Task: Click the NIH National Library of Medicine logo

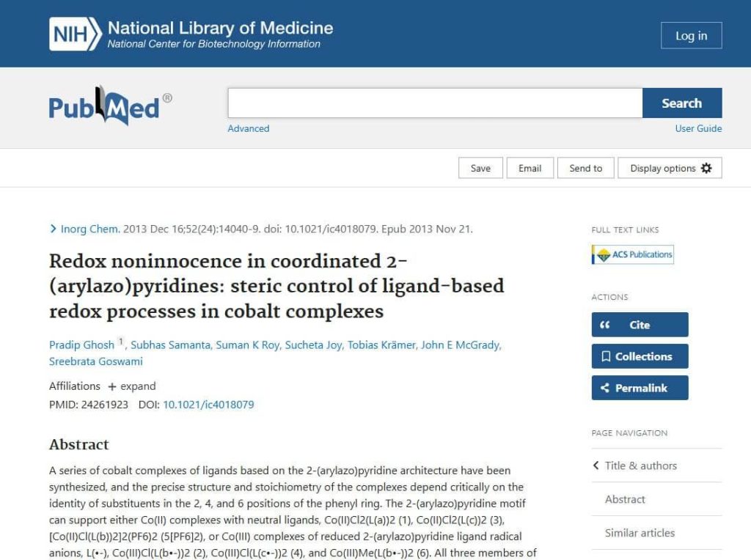Action: tap(191, 34)
